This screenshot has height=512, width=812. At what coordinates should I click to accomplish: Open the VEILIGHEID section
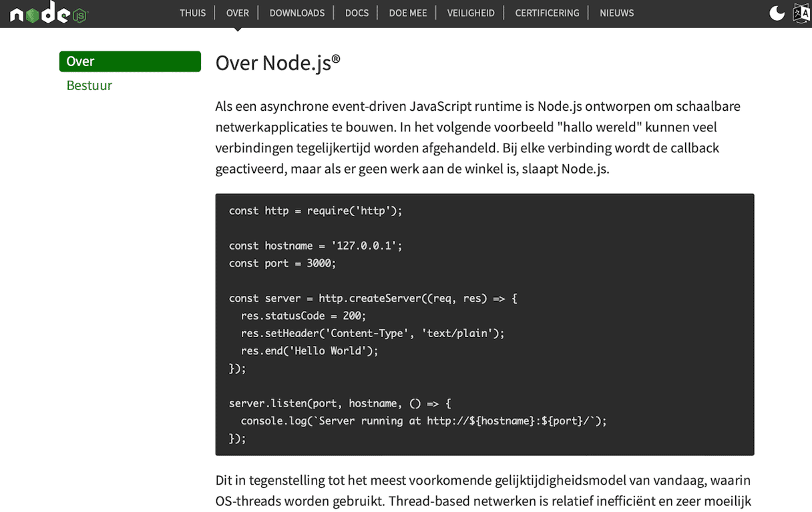point(471,13)
